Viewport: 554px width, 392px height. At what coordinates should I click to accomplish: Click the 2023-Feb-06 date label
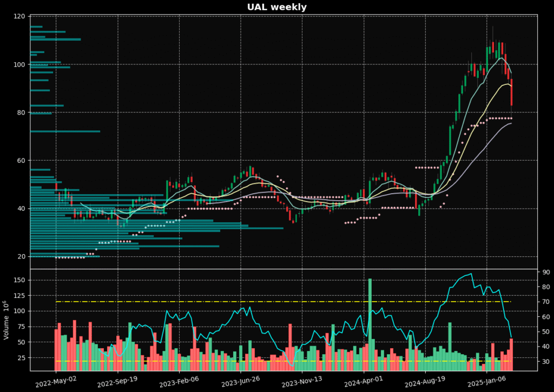coord(179,382)
